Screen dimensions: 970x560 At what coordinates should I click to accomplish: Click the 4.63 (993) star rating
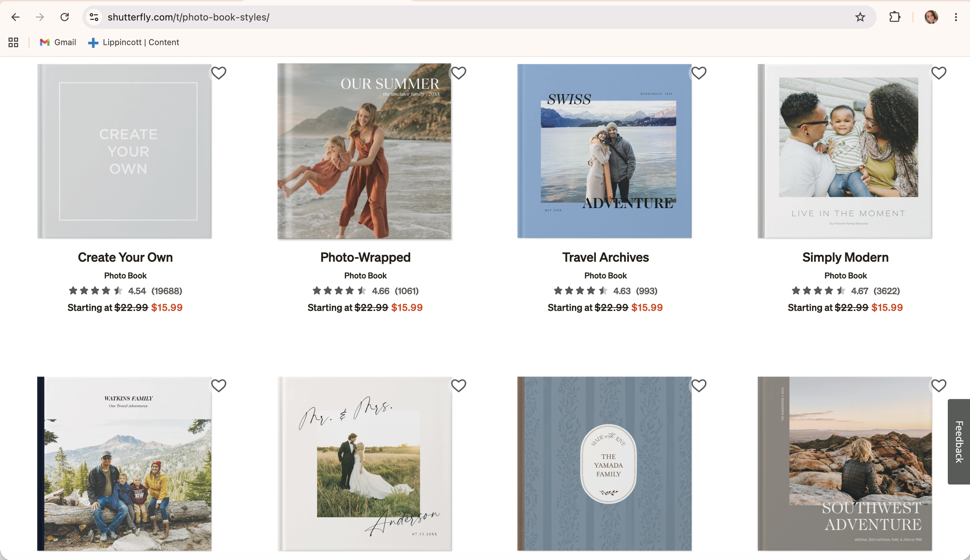tap(605, 291)
